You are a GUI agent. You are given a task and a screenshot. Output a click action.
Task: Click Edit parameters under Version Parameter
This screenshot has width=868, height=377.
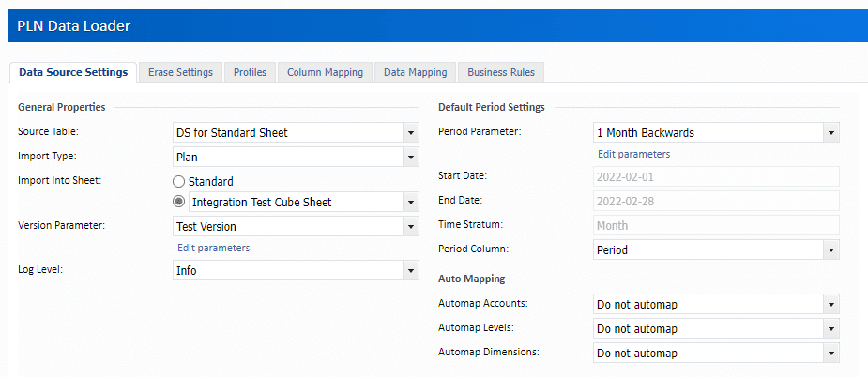[213, 249]
